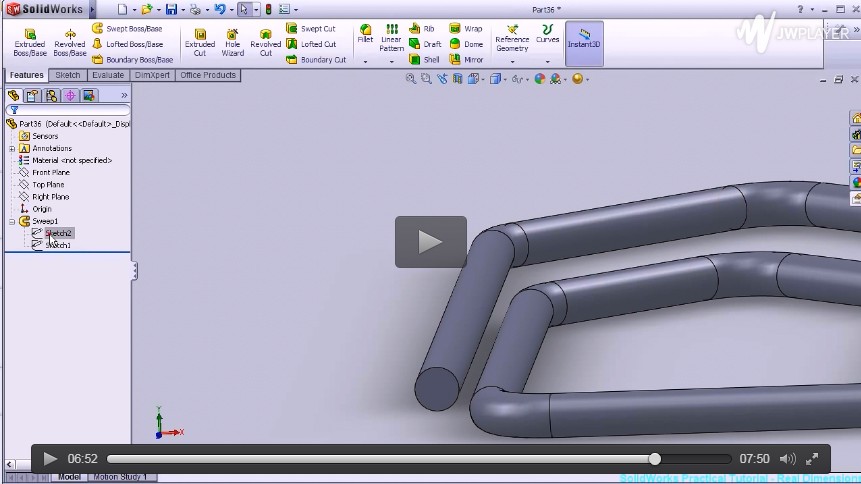The width and height of the screenshot is (861, 484).
Task: Click the Extruded Boss/Base tool
Action: point(29,42)
